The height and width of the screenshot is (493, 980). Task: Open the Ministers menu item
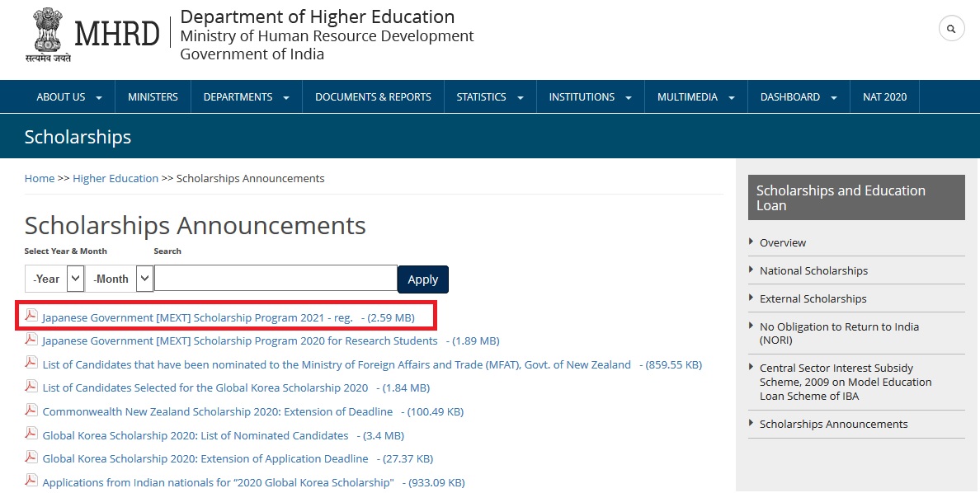click(153, 97)
